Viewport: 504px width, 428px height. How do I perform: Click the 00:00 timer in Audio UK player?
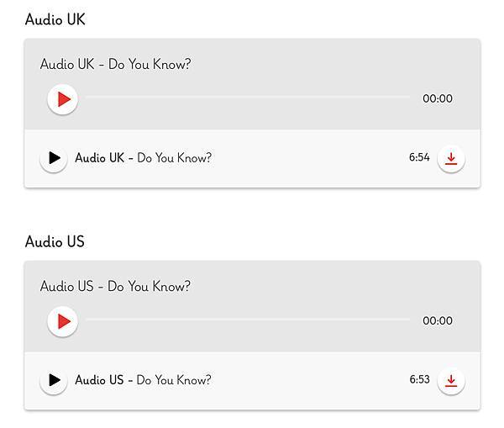pos(438,98)
